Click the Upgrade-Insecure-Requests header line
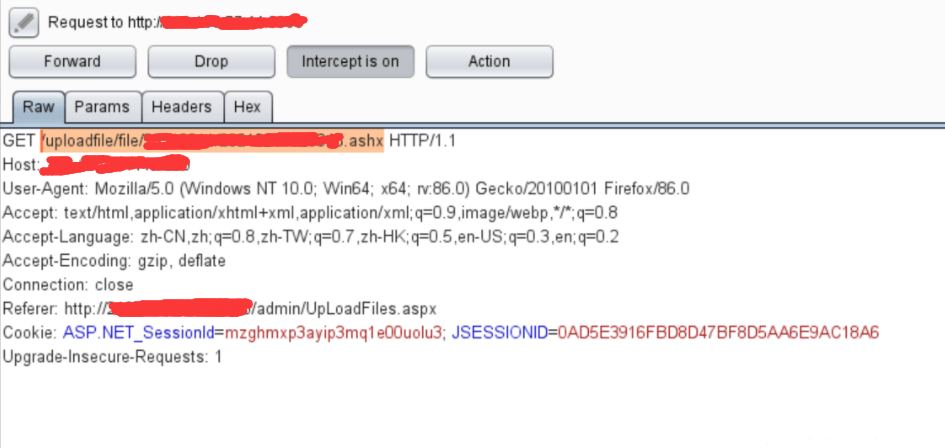945x448 pixels. [x=112, y=356]
